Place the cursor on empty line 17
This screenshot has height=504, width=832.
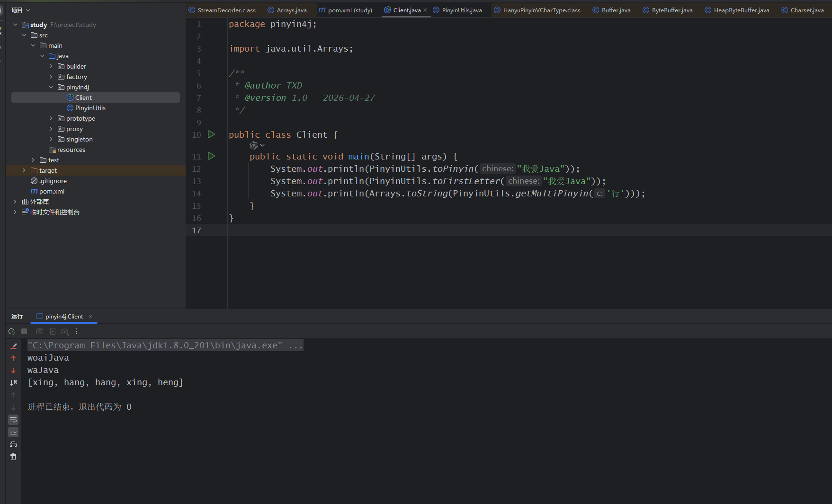pos(529,230)
